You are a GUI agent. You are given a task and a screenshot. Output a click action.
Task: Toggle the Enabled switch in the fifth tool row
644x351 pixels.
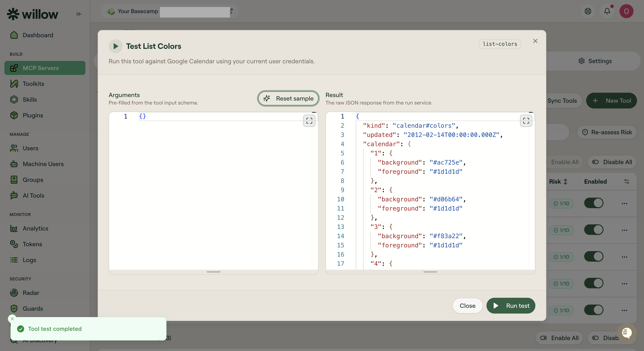click(594, 310)
